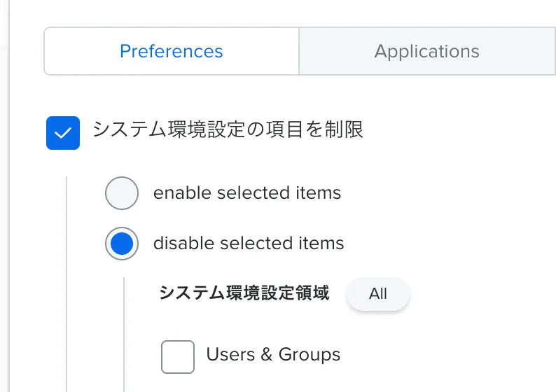The height and width of the screenshot is (392, 556).
Task: Click the システム環境設定領域 heading
Action: (244, 293)
